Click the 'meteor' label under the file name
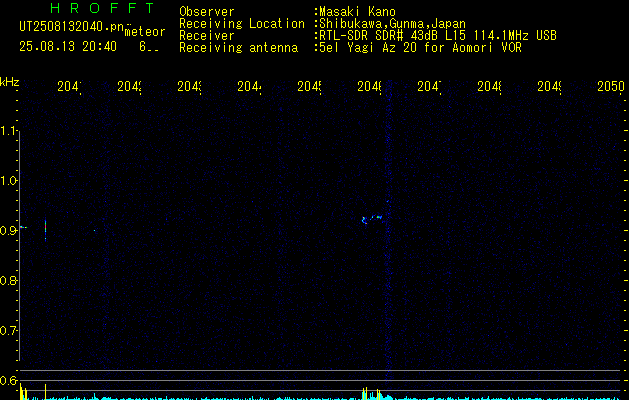Viewport: 629px width, 400px height. click(145, 32)
